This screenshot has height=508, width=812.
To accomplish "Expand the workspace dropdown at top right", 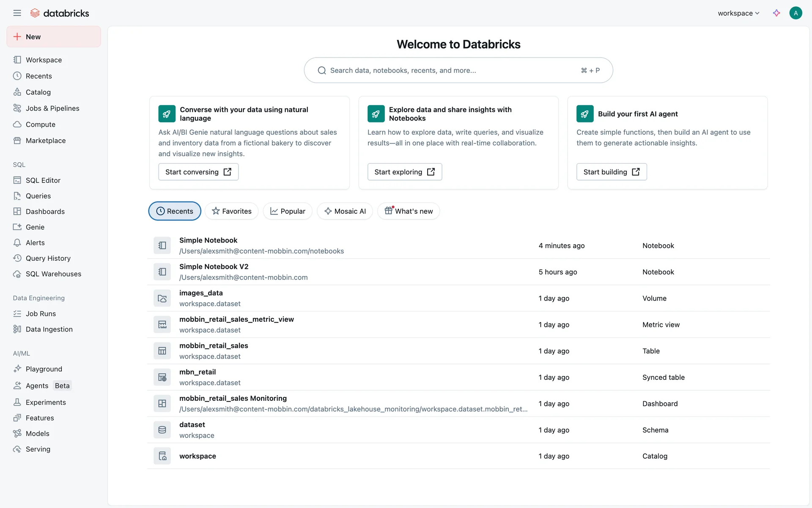I will pyautogui.click(x=738, y=13).
